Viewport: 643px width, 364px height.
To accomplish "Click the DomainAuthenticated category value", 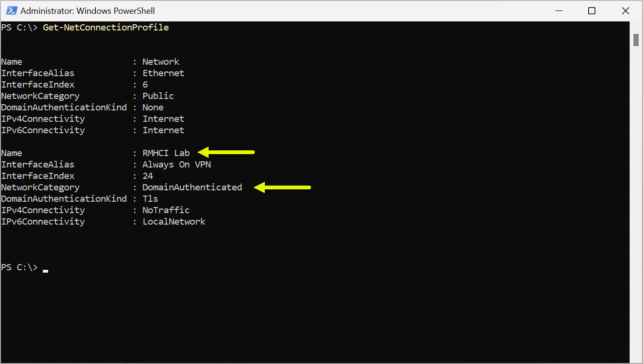I will click(192, 187).
